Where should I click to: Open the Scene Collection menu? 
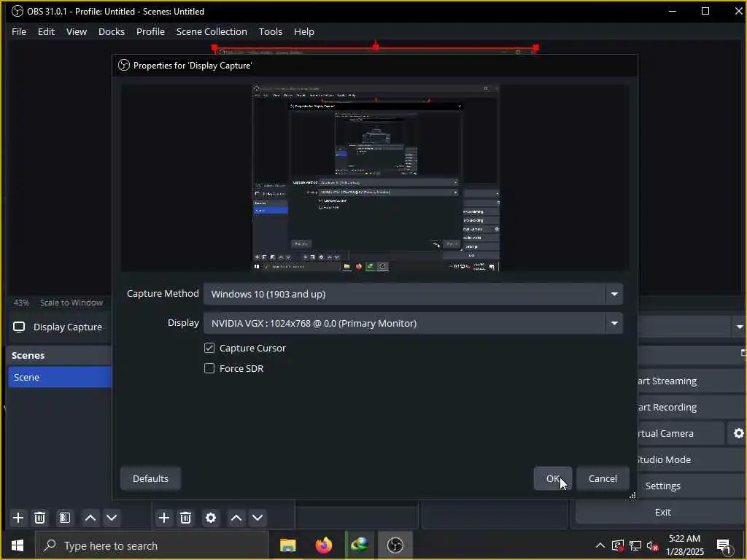click(x=212, y=31)
